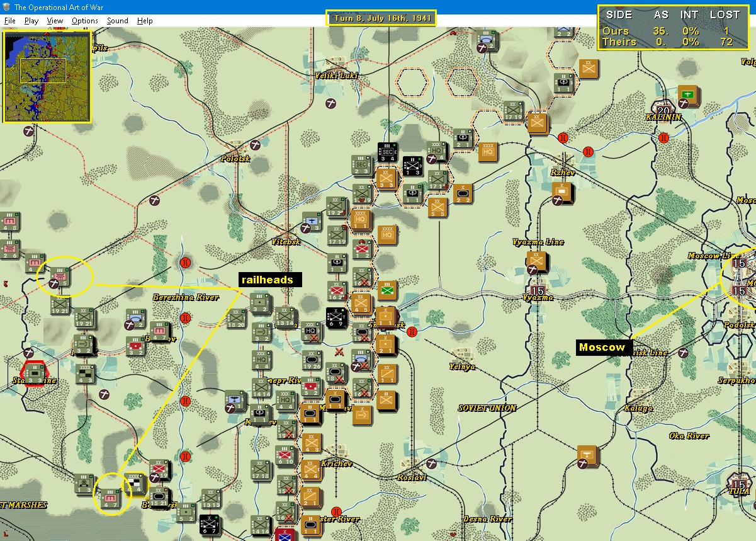The image size is (756, 541).
Task: Select the German unit 2-6 on left edge
Action: click(9, 249)
